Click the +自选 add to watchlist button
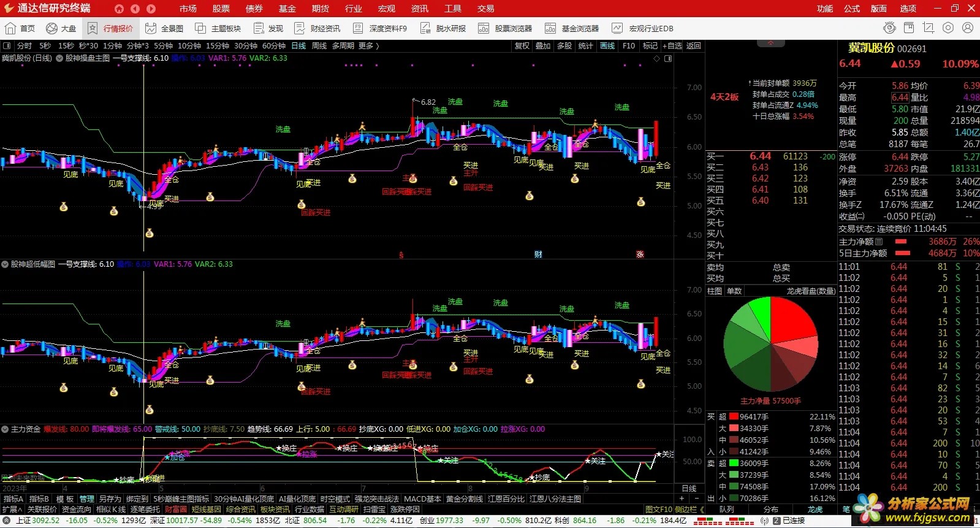The height and width of the screenshot is (528, 980). (x=672, y=45)
